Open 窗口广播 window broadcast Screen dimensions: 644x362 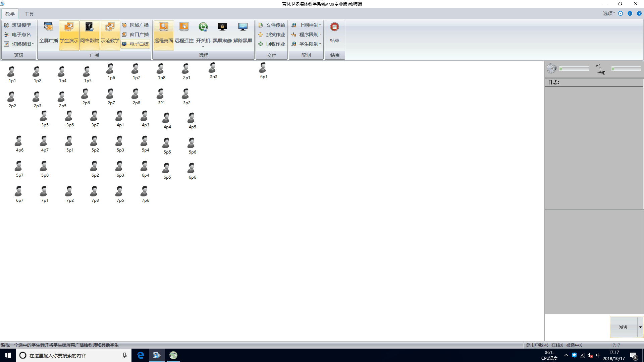136,35
